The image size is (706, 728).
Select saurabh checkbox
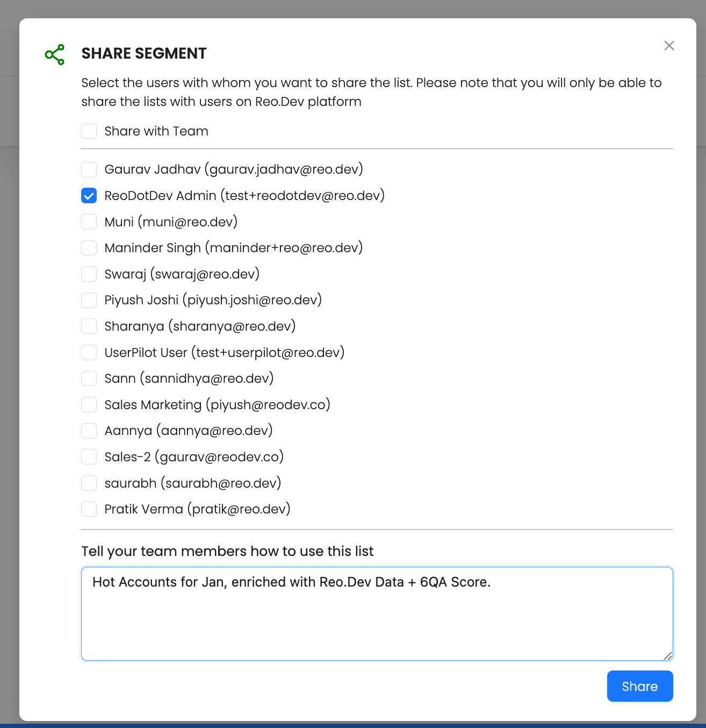(x=89, y=483)
